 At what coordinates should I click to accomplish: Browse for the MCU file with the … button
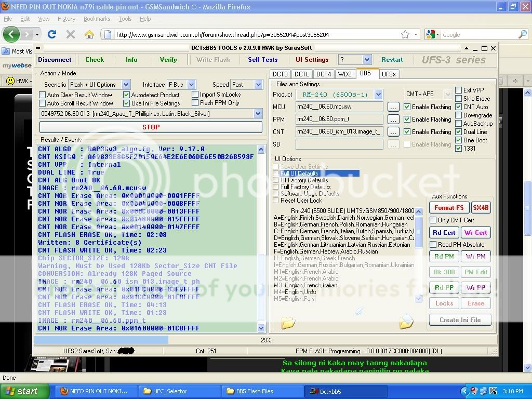pos(393,107)
